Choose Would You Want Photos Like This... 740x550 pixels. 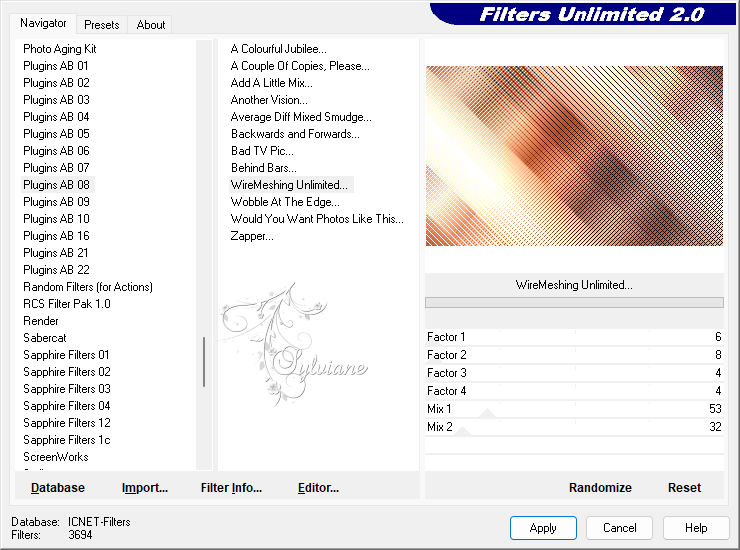point(317,219)
